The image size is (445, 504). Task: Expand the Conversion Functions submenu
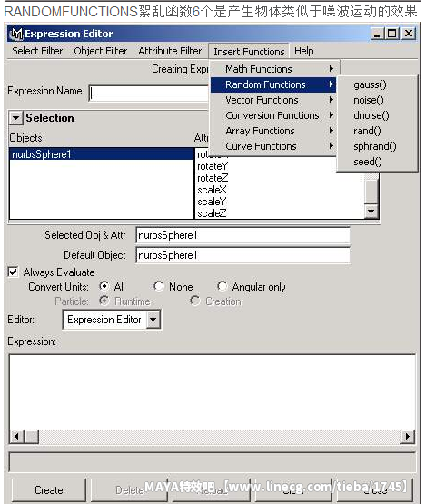(273, 115)
